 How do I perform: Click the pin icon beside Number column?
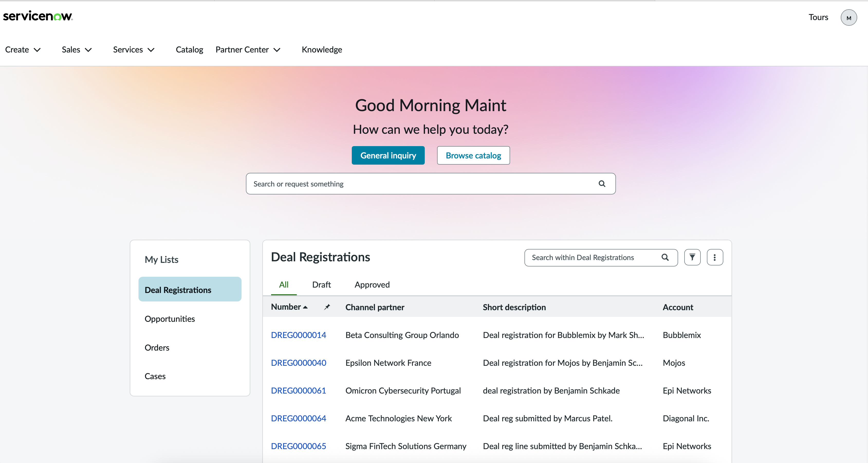(327, 307)
